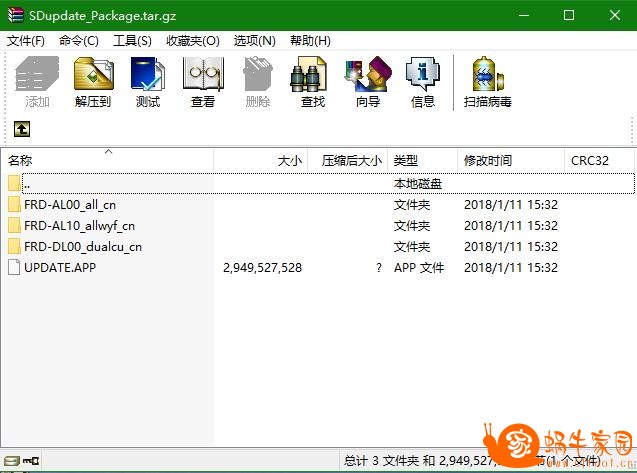The image size is (637, 473).
Task: Open the 文件(F) menu
Action: click(26, 41)
